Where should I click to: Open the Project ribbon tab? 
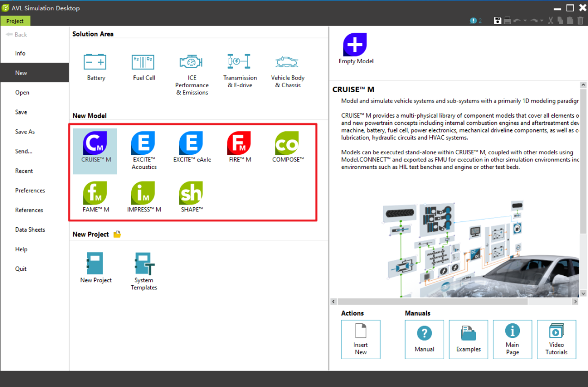point(15,21)
